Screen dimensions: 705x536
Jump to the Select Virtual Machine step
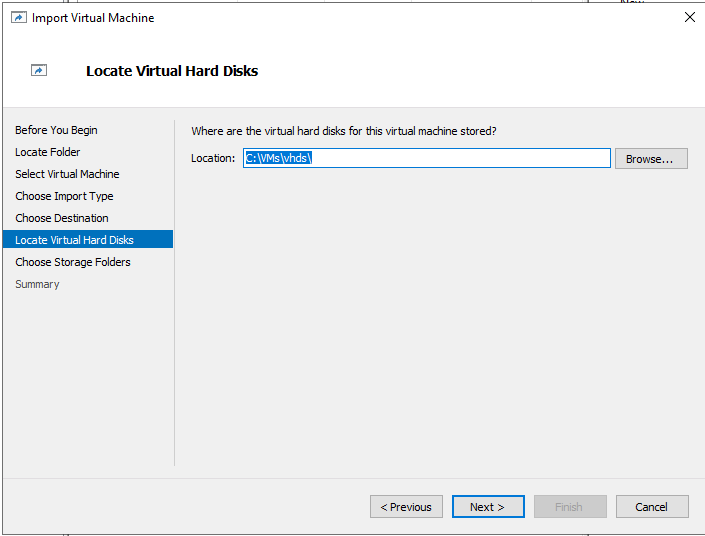click(67, 174)
